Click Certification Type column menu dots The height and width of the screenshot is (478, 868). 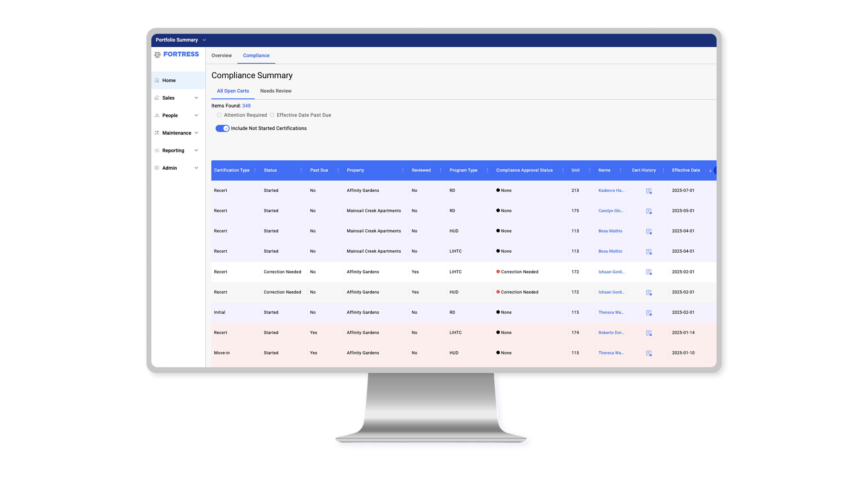pyautogui.click(x=255, y=170)
